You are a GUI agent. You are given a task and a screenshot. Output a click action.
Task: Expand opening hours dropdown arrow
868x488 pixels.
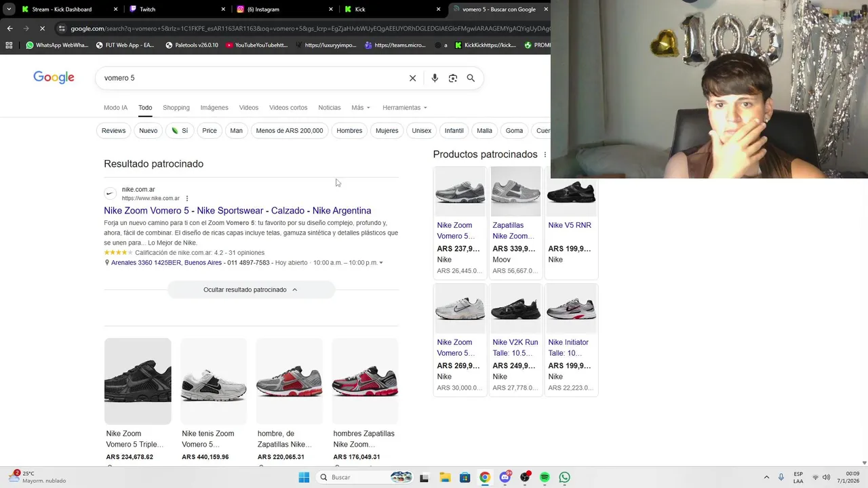point(381,263)
